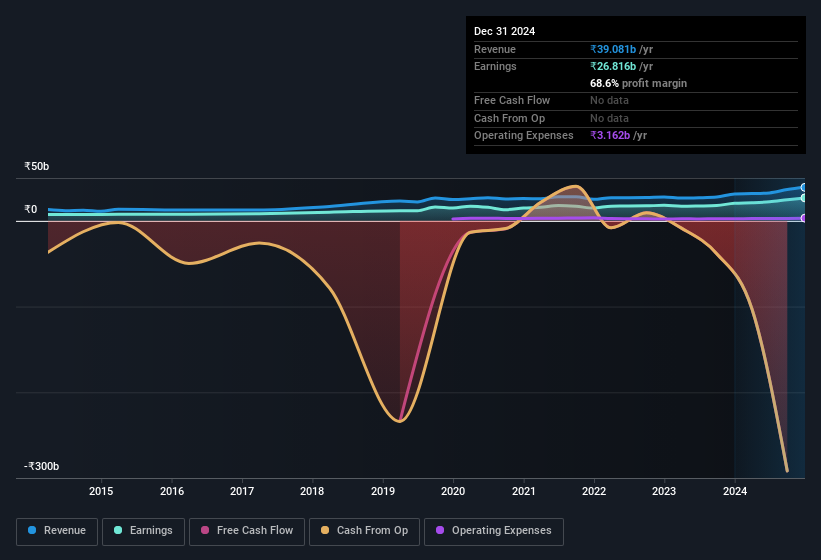Click the Cash From Op label in tooltip
The height and width of the screenshot is (560, 821).
tap(509, 118)
